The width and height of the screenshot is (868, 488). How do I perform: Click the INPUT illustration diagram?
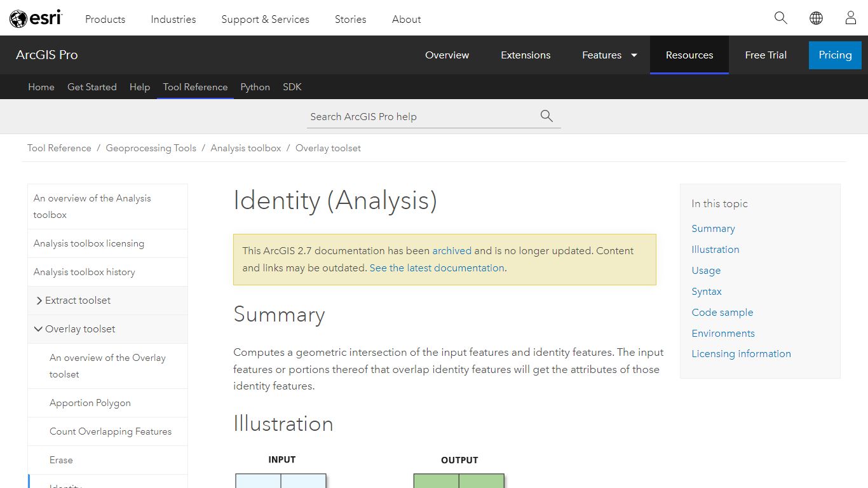pos(281,480)
